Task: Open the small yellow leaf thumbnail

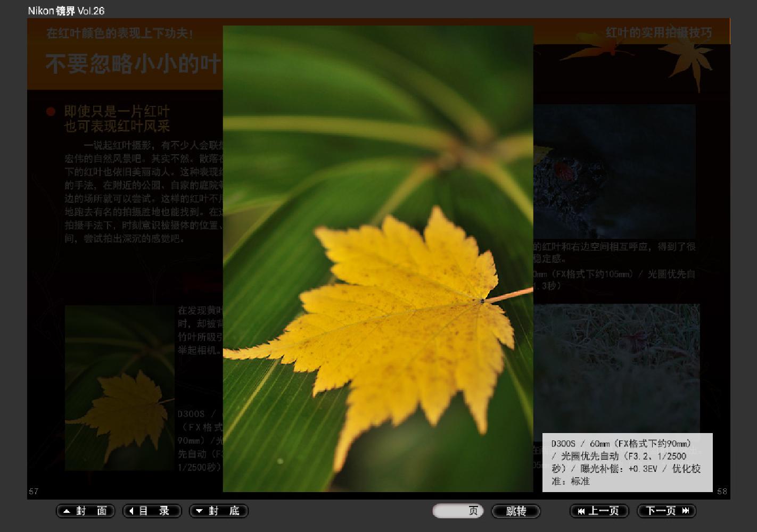Action: click(x=120, y=388)
